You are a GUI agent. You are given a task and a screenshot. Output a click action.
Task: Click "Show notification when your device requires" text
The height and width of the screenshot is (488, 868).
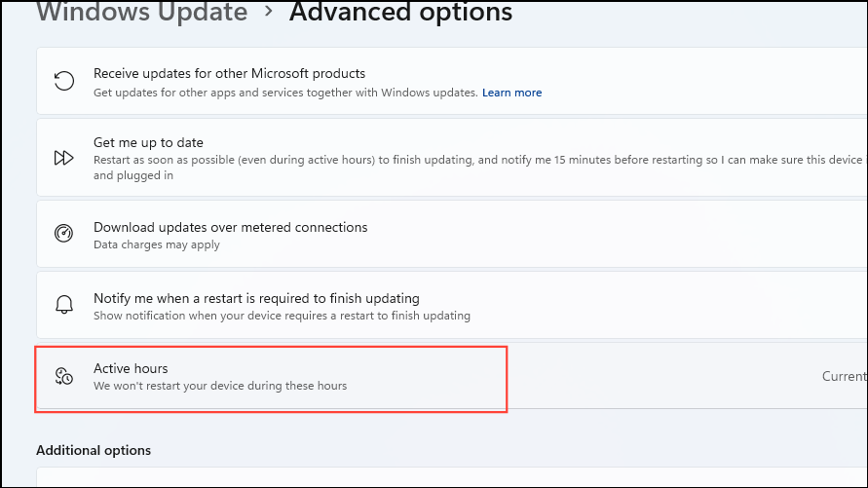click(x=282, y=316)
